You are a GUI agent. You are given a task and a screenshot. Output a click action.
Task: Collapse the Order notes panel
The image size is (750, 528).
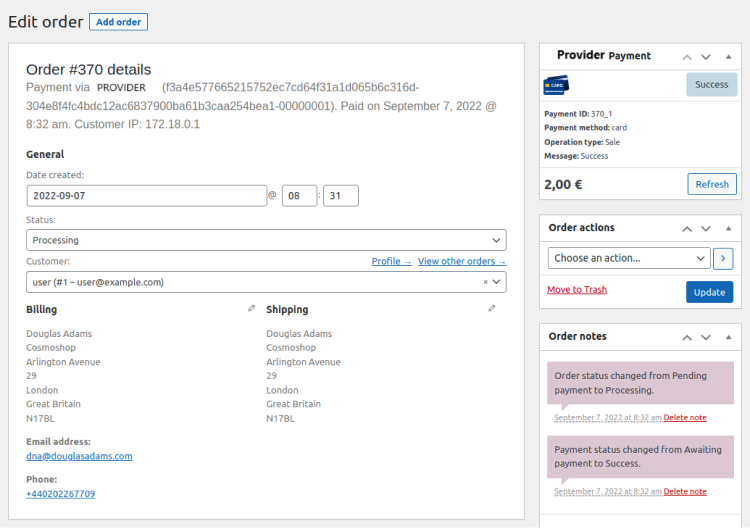pyautogui.click(x=726, y=337)
